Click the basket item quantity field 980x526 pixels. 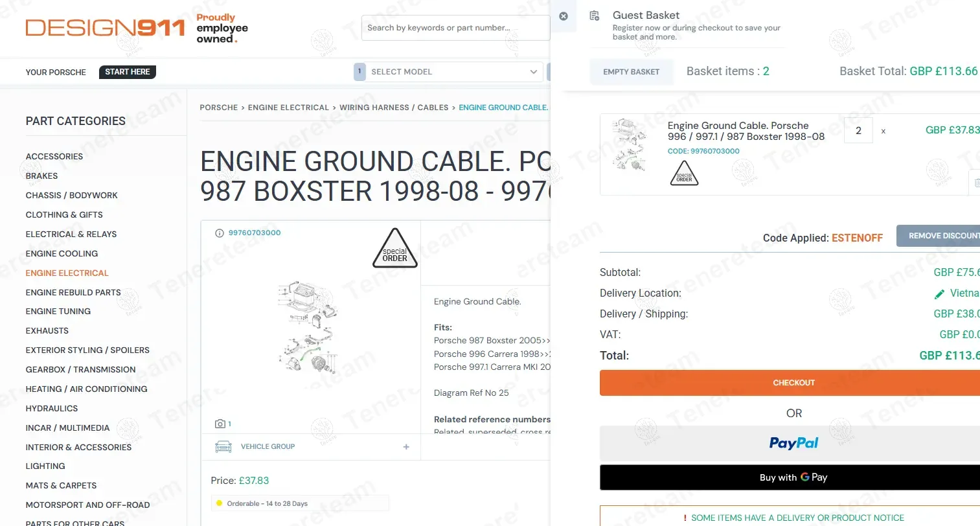(x=858, y=131)
